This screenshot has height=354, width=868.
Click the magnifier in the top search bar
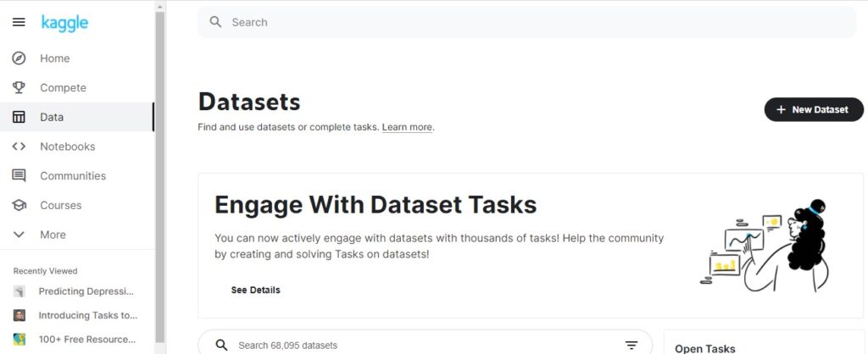pos(215,22)
